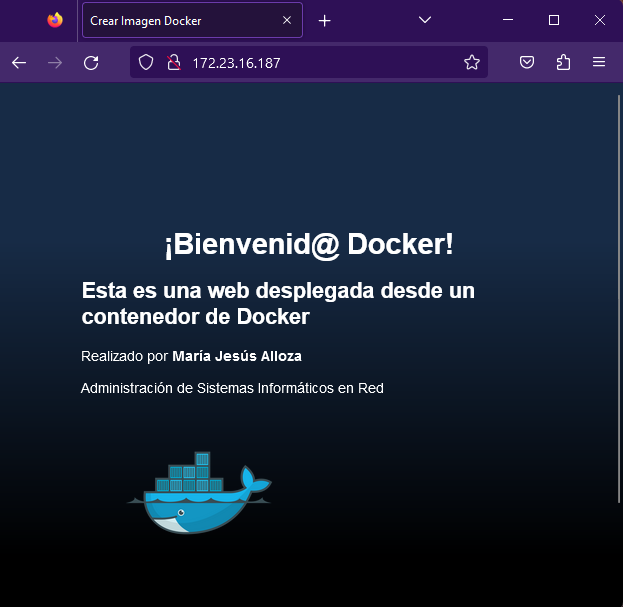Bookmark this page with the star
This screenshot has height=607, width=623.
(x=472, y=63)
